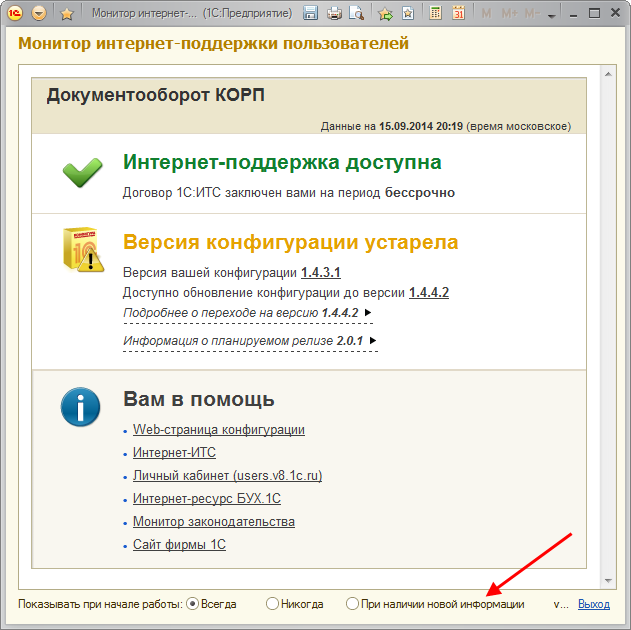631x630 pixels.
Task: Open available update version 1.4.4.2 link
Action: coord(429,292)
